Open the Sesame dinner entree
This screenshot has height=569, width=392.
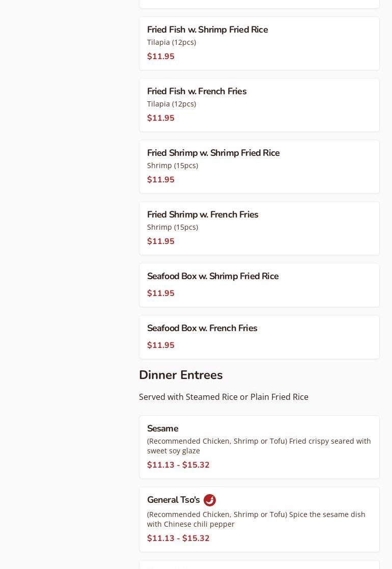(x=162, y=429)
